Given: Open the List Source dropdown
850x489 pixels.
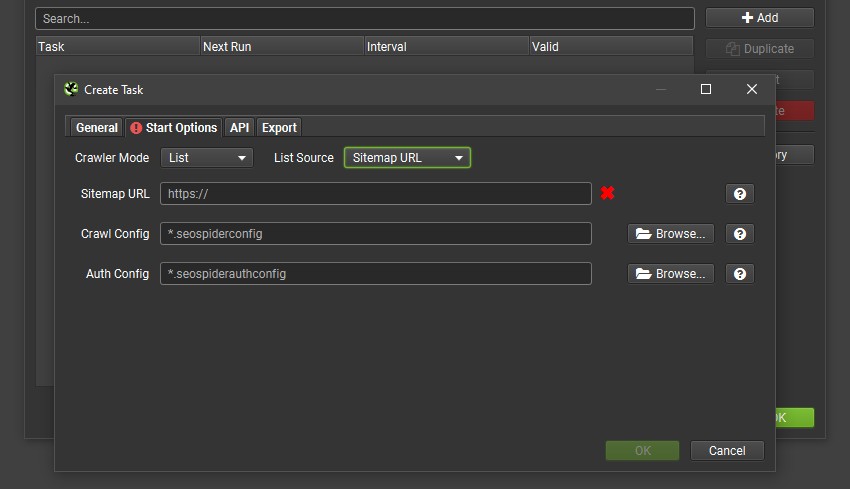Looking at the screenshot, I should [x=407, y=158].
